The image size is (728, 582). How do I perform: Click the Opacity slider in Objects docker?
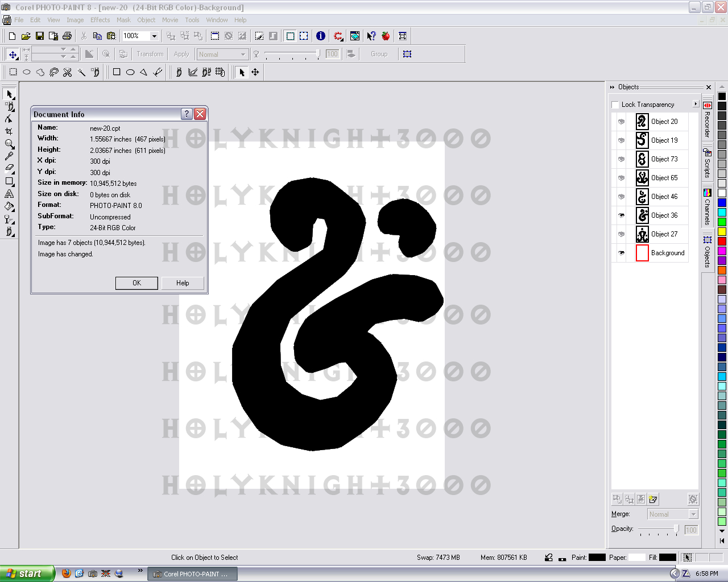click(x=659, y=529)
